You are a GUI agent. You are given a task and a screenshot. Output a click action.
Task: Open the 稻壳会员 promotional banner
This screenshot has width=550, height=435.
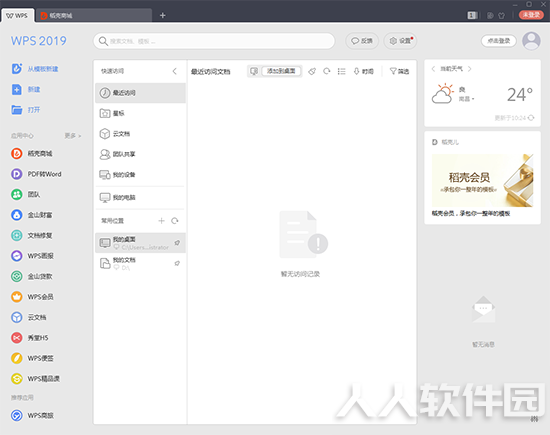(x=482, y=180)
